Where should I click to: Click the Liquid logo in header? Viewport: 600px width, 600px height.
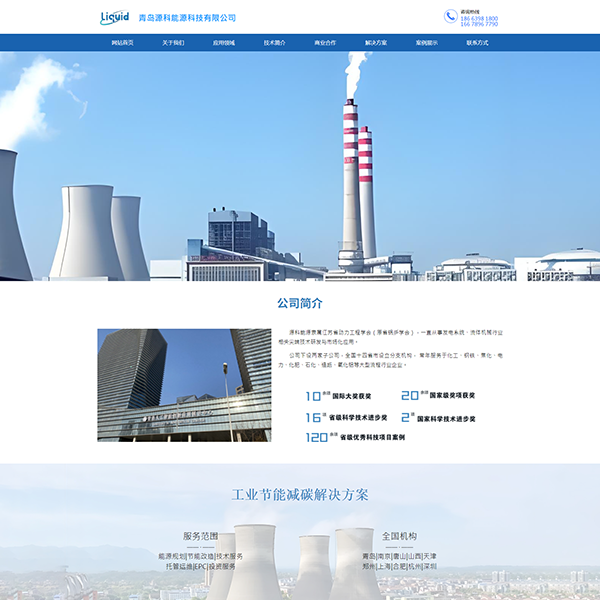(x=115, y=17)
